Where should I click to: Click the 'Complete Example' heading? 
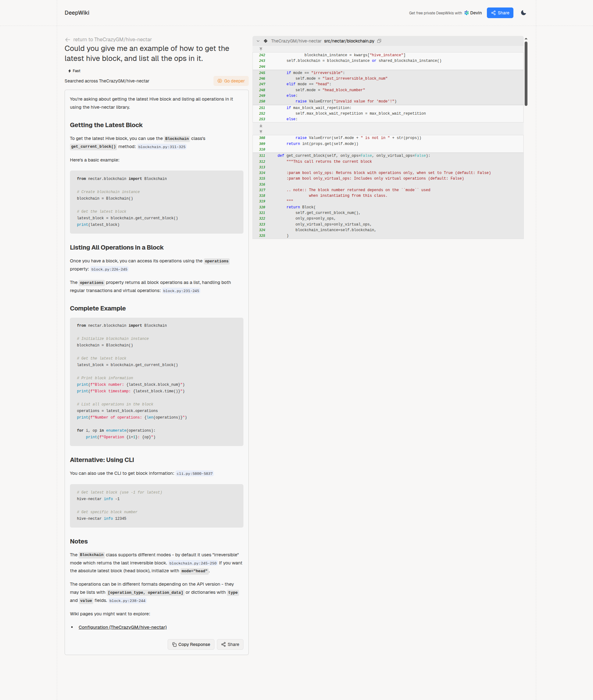98,309
